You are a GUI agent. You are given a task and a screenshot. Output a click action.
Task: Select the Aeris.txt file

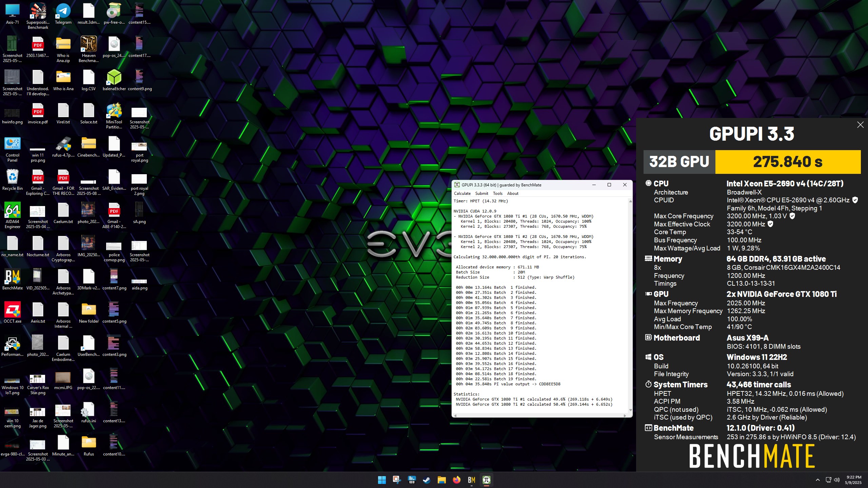click(38, 313)
